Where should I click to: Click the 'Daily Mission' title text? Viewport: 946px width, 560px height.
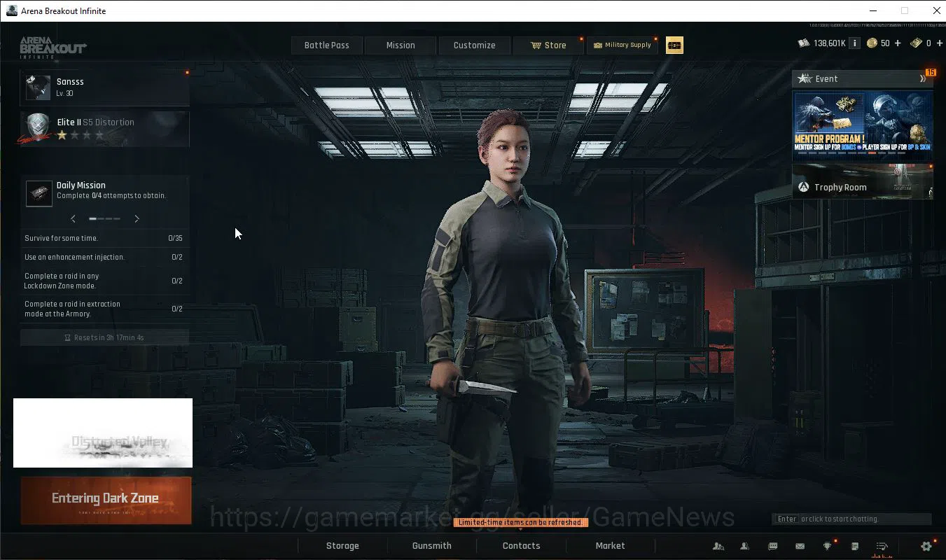[81, 185]
